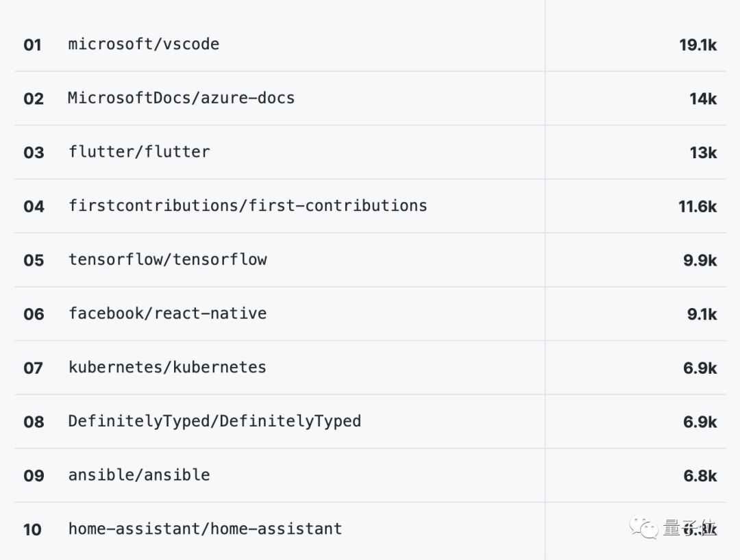This screenshot has width=740, height=560.
Task: Click the 6.8k count for ansible
Action: click(700, 476)
